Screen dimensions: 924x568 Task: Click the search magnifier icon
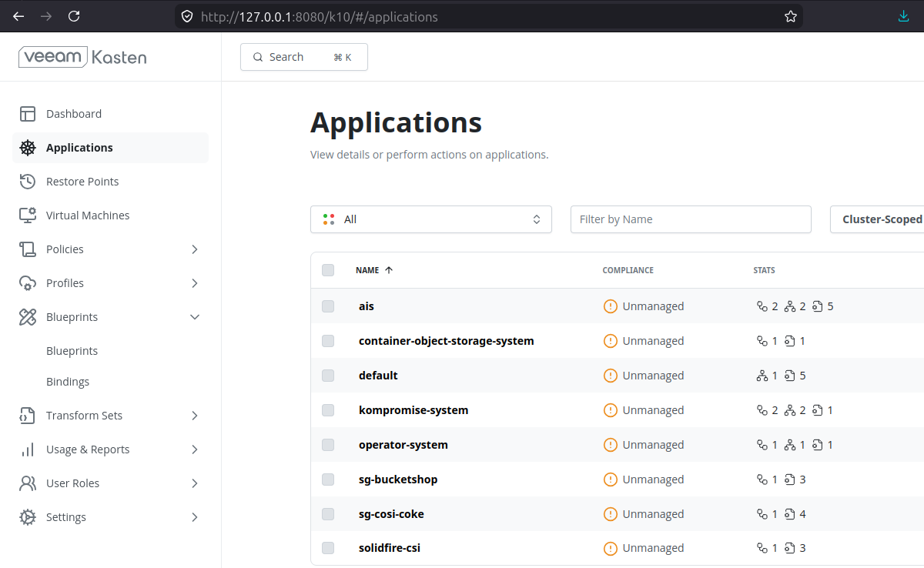click(257, 57)
